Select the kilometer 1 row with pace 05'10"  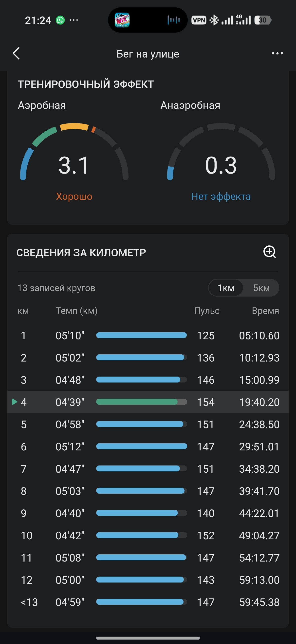[x=148, y=336]
